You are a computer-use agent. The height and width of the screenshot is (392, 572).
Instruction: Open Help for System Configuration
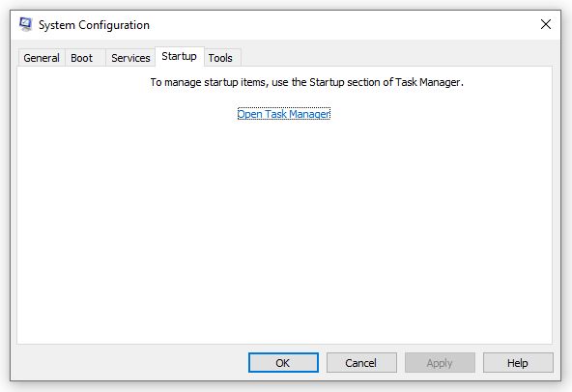click(x=518, y=362)
